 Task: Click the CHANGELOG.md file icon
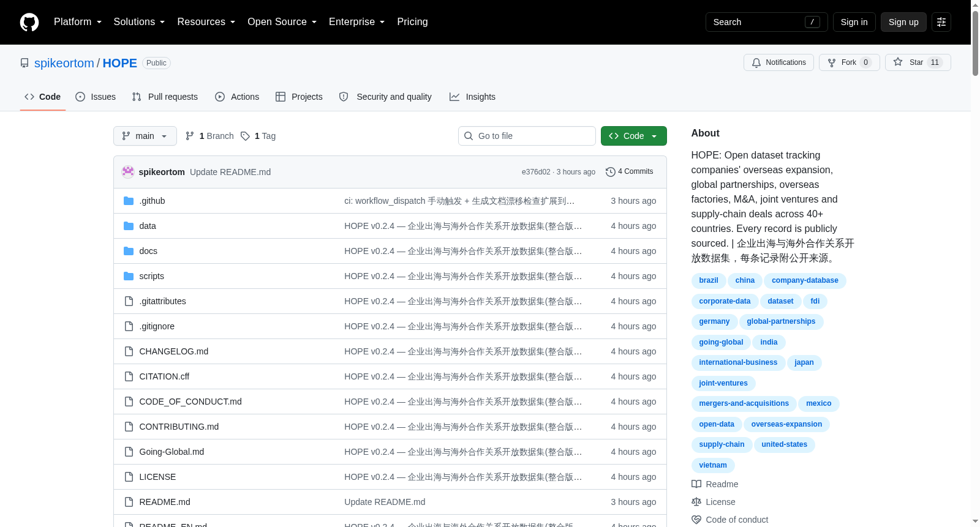(129, 351)
